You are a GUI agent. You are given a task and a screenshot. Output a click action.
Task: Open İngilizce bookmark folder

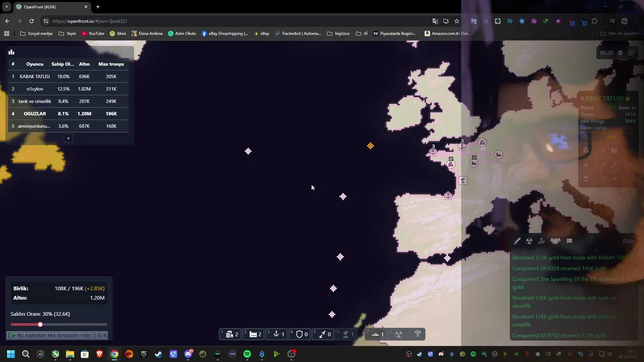[338, 34]
